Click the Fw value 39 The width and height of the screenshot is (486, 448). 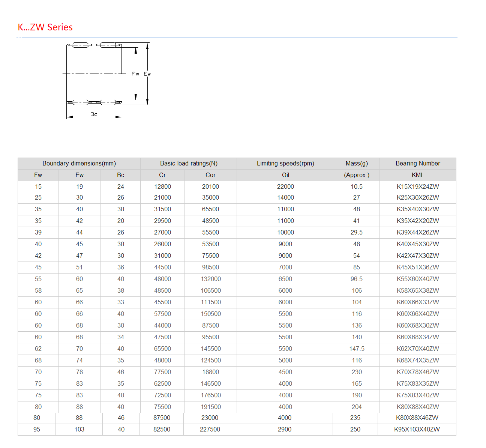[x=38, y=232]
